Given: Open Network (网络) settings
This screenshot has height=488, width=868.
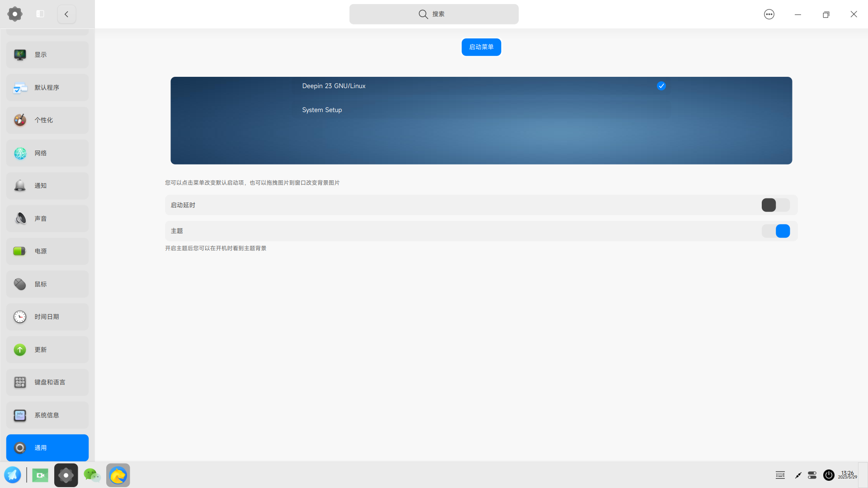Looking at the screenshot, I should 47,153.
